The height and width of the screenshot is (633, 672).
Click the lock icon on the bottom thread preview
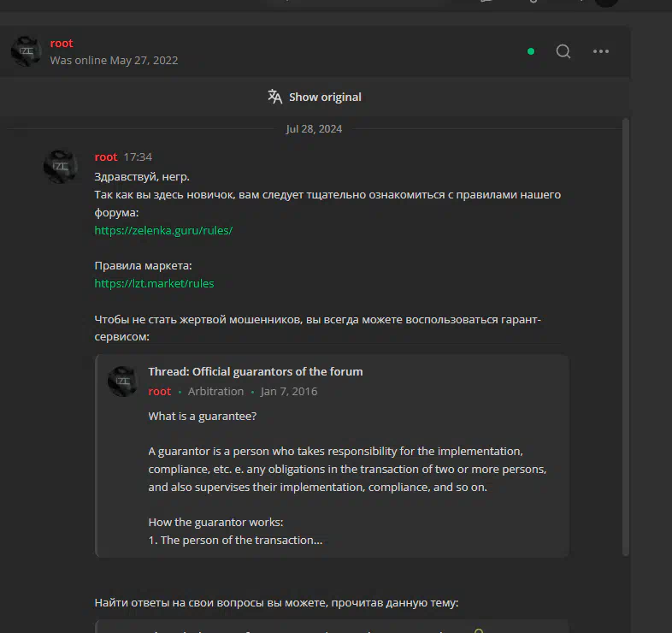[x=479, y=630]
